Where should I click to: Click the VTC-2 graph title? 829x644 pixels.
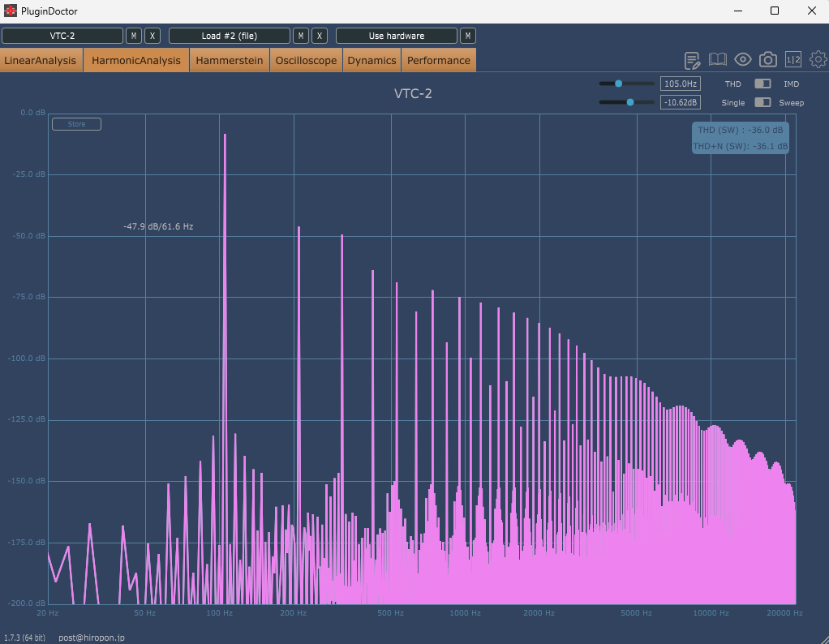pos(413,93)
